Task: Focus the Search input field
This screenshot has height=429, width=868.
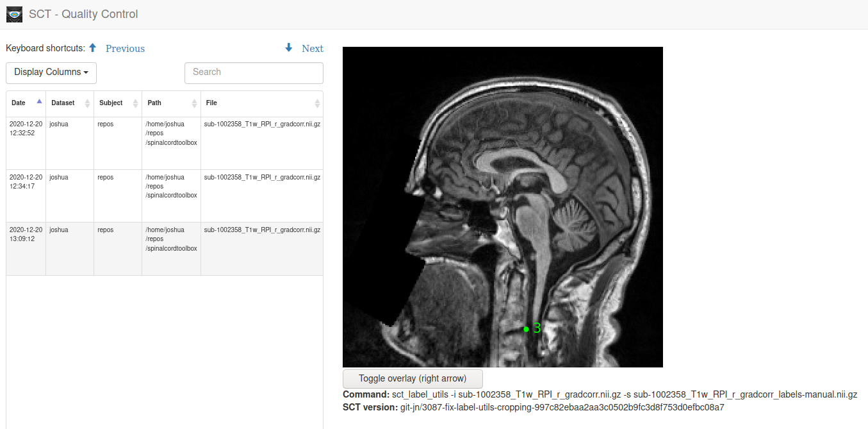Action: pos(254,72)
